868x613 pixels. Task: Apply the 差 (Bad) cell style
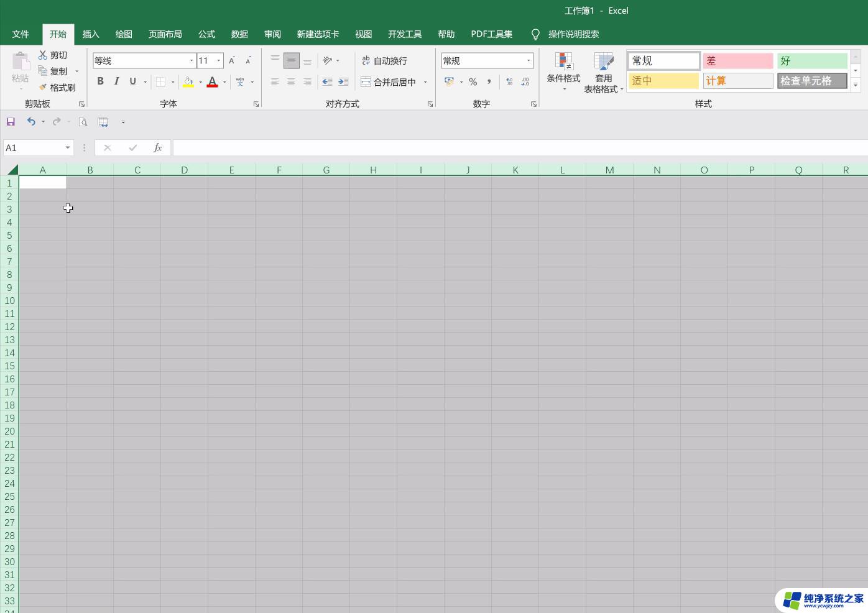738,60
